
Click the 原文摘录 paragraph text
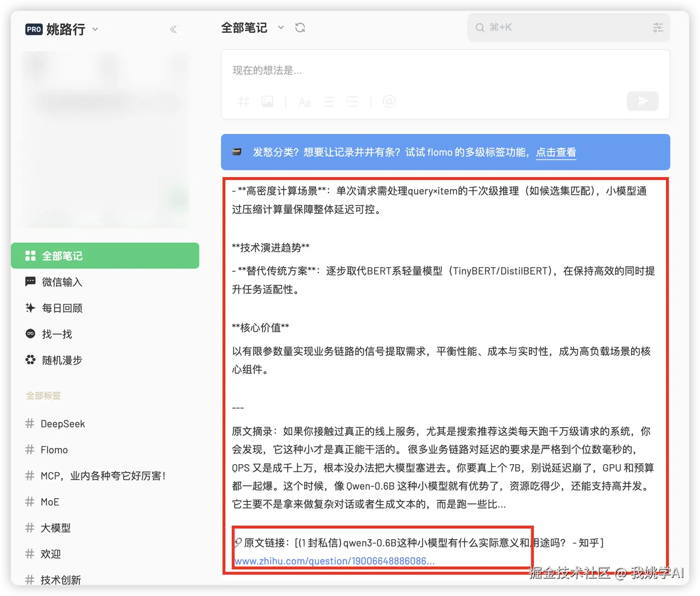pyautogui.click(x=443, y=468)
